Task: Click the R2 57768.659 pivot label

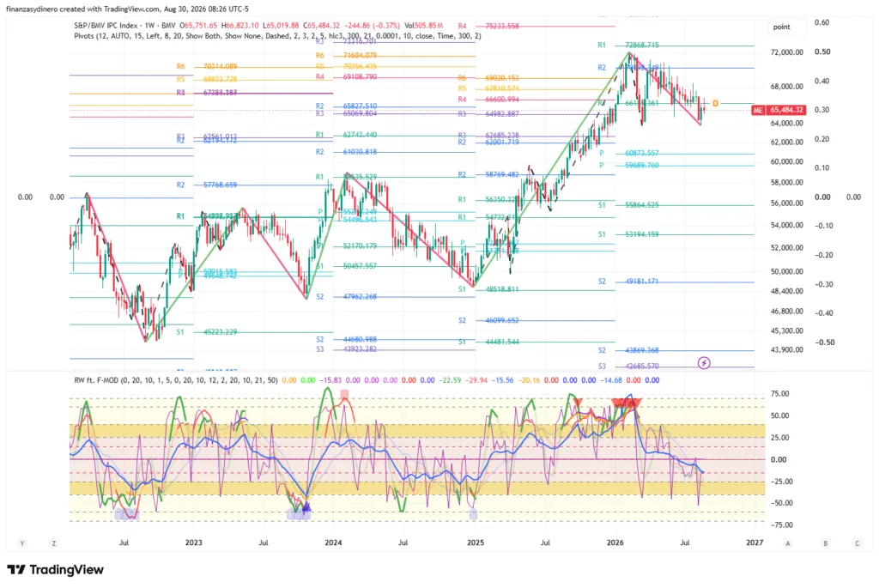Action: tap(206, 185)
